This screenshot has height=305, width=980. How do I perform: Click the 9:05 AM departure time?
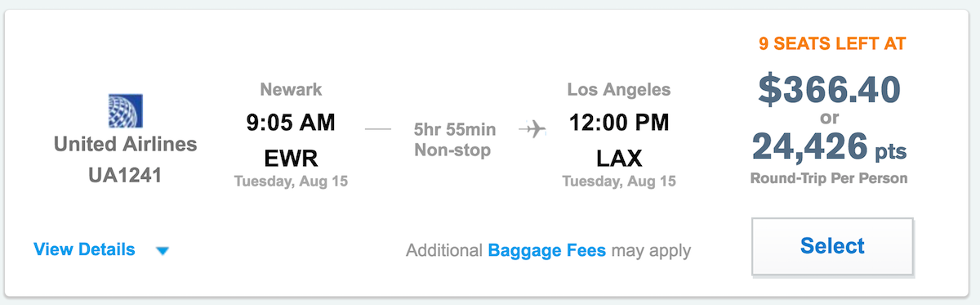(292, 123)
